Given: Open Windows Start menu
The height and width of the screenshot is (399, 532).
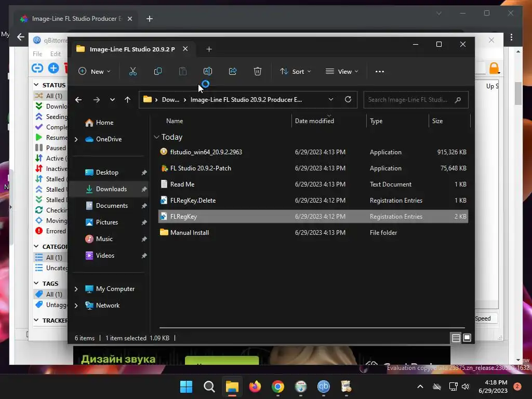Looking at the screenshot, I should point(186,387).
